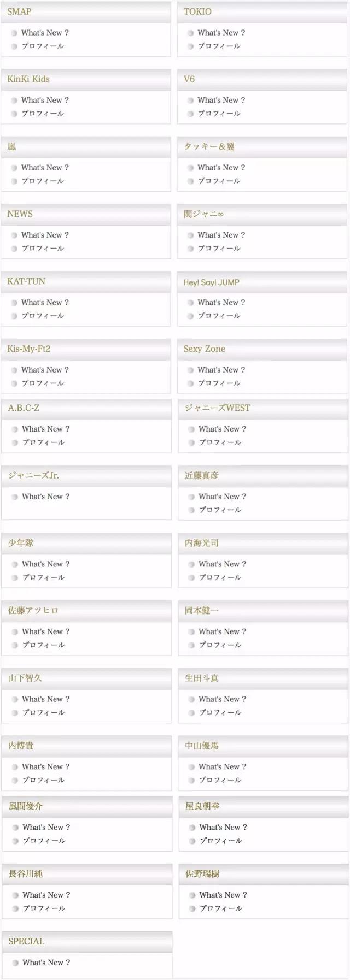This screenshot has height=980, width=350.
Task: Open ジャニーズJr. What's New link
Action: pos(45,497)
